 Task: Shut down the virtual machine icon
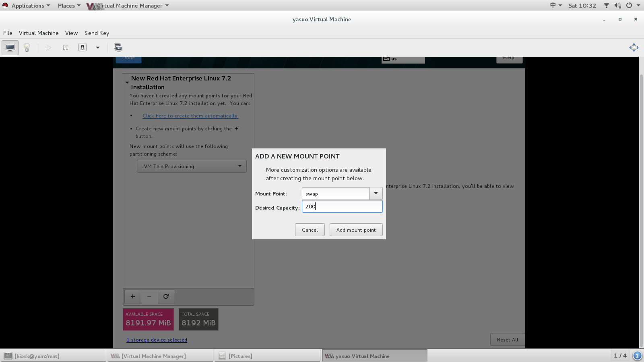pyautogui.click(x=83, y=47)
